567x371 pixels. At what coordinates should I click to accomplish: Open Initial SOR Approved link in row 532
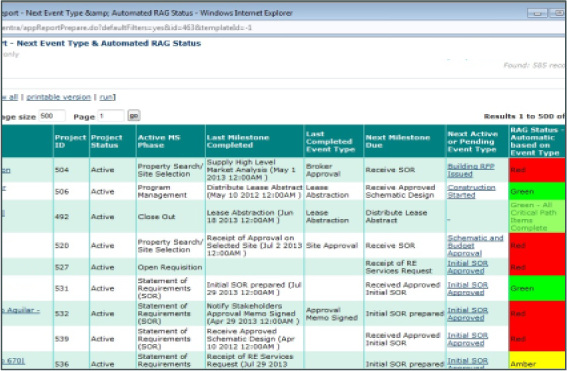[x=468, y=314]
